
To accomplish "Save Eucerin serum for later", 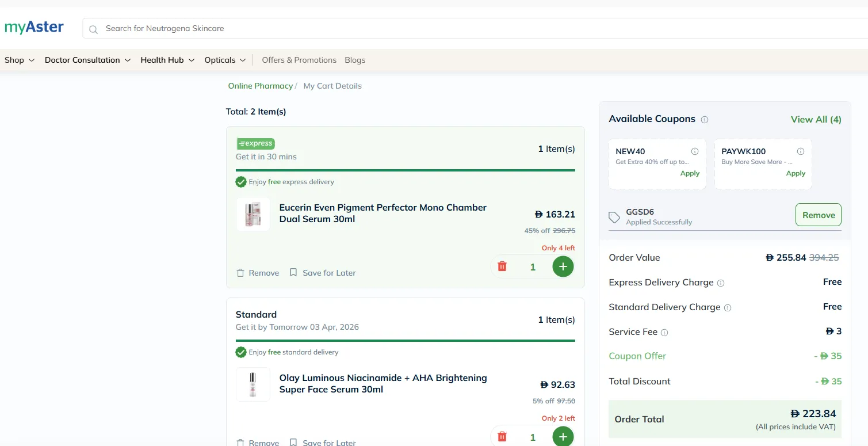I will 329,273.
